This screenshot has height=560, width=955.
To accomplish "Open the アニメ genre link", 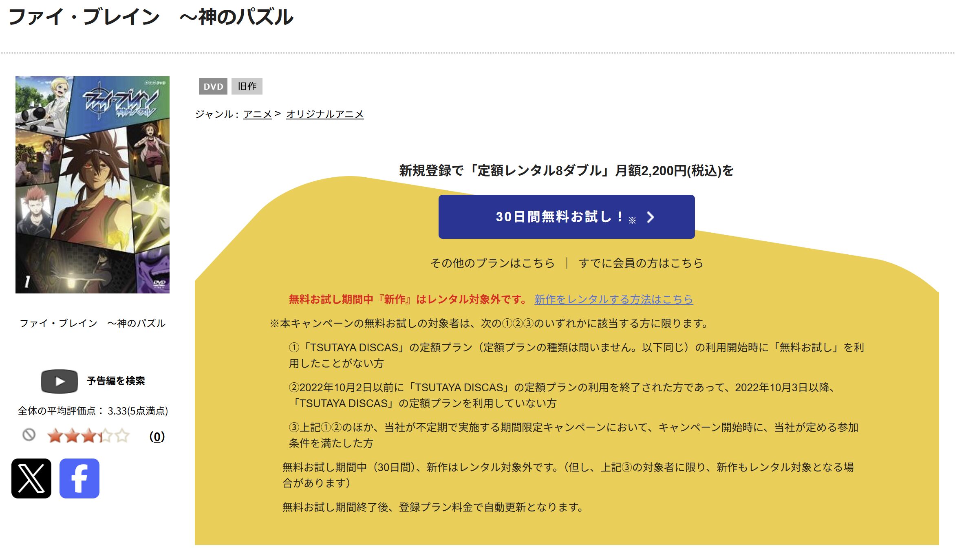I will (x=258, y=114).
